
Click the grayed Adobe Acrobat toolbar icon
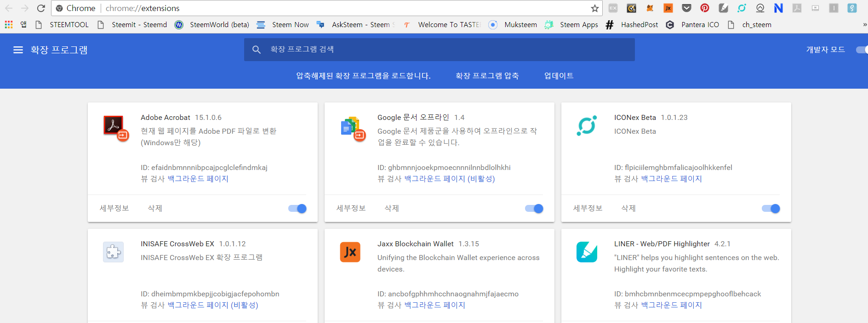[x=797, y=8]
